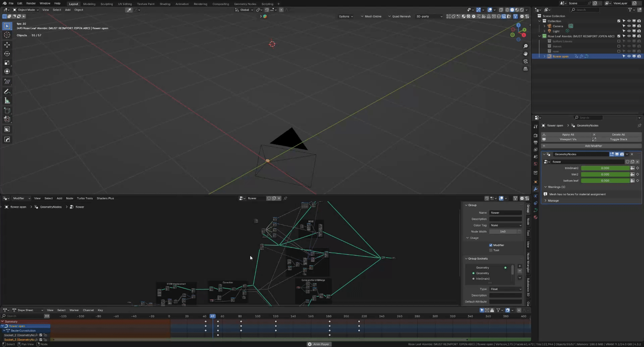
Task: Click the Add Modifier button
Action: pyautogui.click(x=591, y=146)
